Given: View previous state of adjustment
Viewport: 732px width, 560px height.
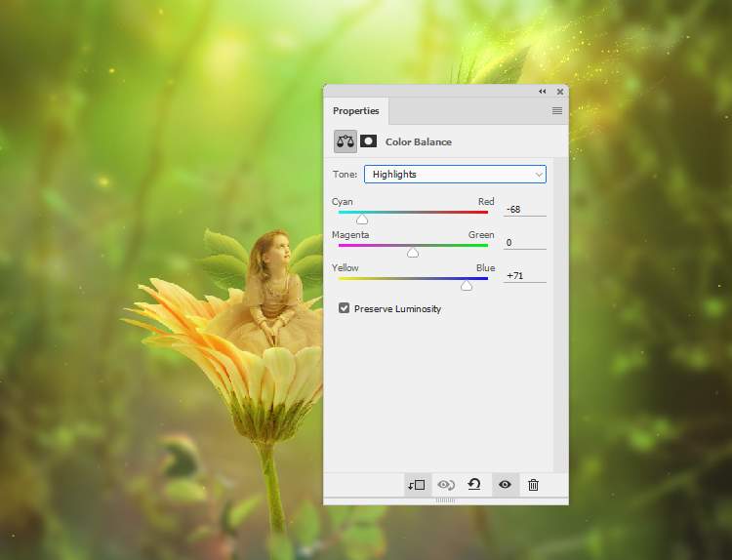Looking at the screenshot, I should coord(446,485).
